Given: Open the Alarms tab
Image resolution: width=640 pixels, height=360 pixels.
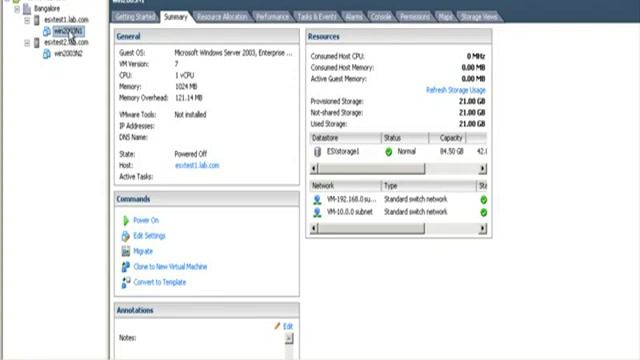Looking at the screenshot, I should tap(354, 17).
